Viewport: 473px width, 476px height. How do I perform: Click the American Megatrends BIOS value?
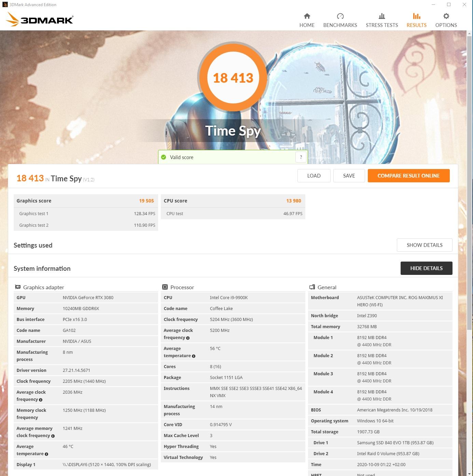coord(395,410)
